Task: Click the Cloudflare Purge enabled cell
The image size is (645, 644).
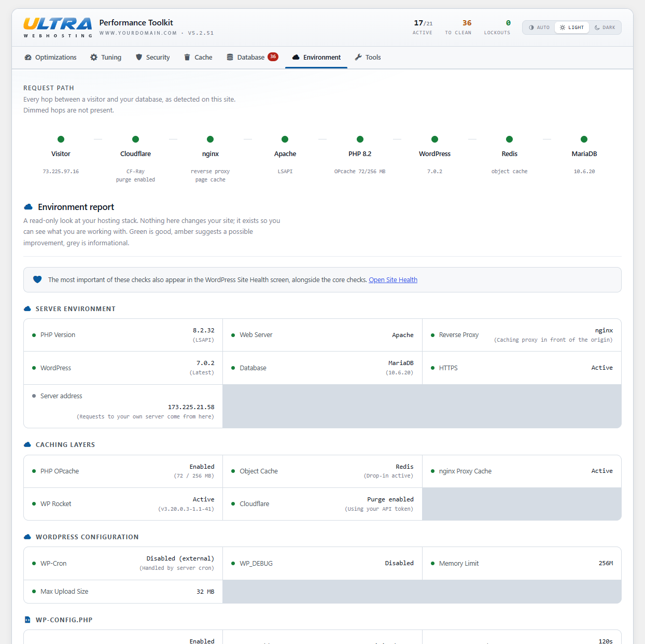Action: coord(322,504)
